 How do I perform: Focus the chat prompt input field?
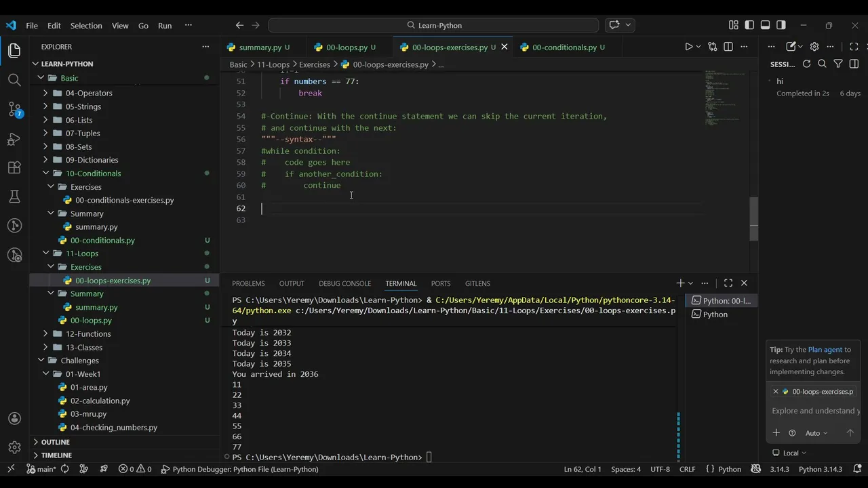[815, 411]
